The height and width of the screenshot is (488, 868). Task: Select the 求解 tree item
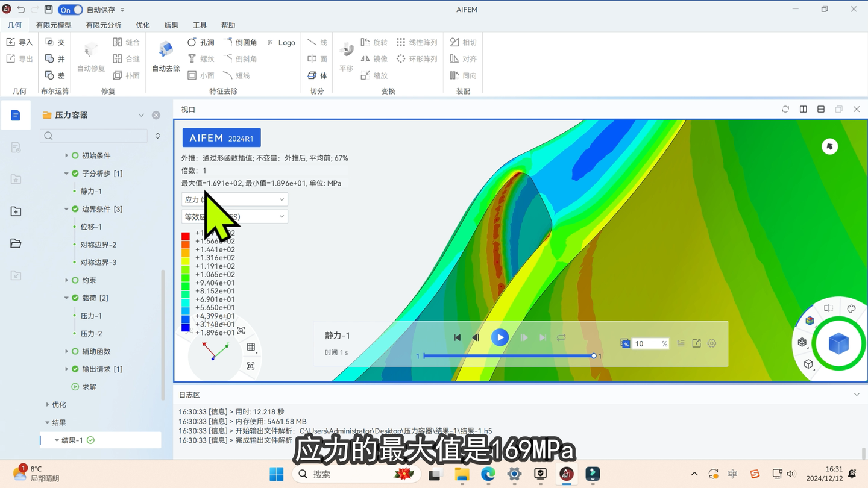(x=89, y=387)
